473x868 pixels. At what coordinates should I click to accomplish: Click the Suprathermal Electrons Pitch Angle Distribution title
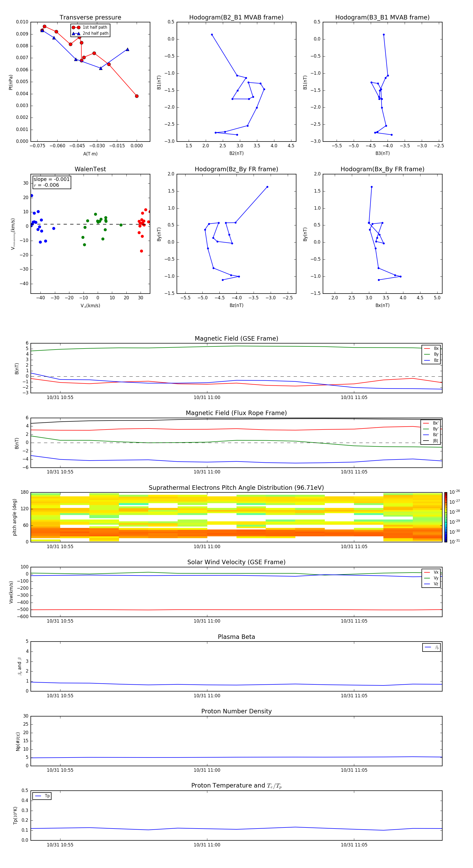pyautogui.click(x=236, y=488)
